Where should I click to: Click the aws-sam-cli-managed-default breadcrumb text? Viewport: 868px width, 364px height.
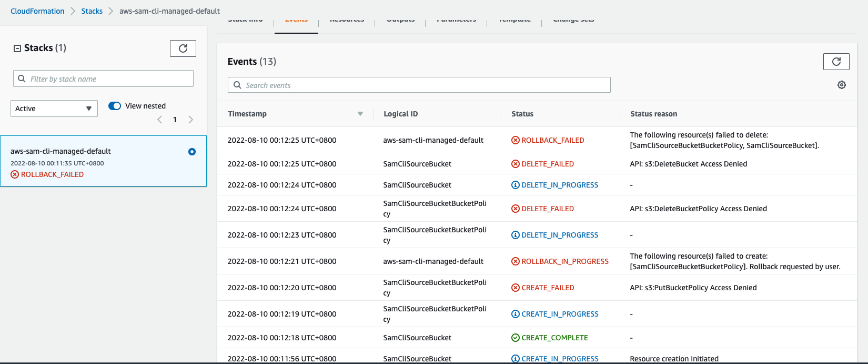(169, 11)
